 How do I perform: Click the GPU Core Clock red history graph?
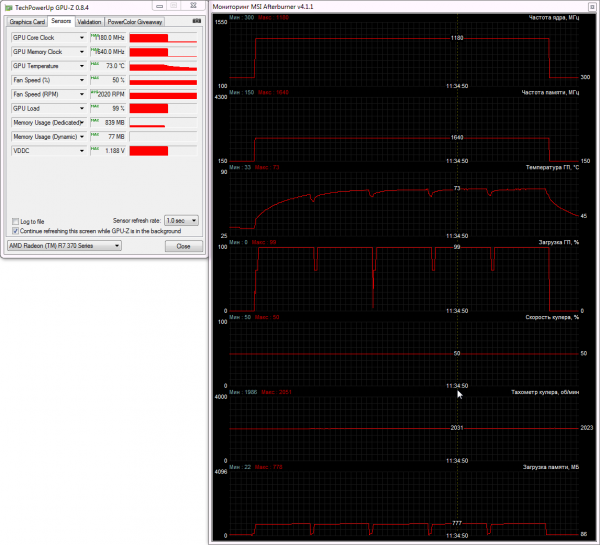(x=163, y=38)
